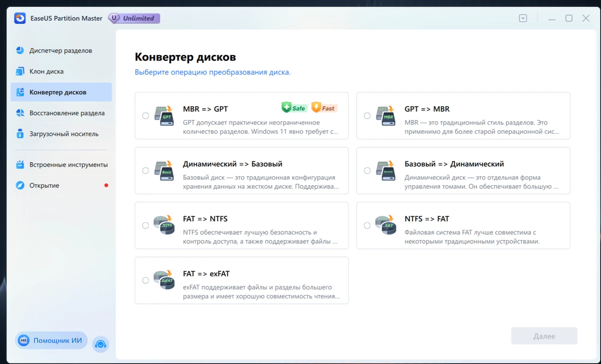Click the Конвертер дисков page heading
The width and height of the screenshot is (601, 364).
pos(185,57)
